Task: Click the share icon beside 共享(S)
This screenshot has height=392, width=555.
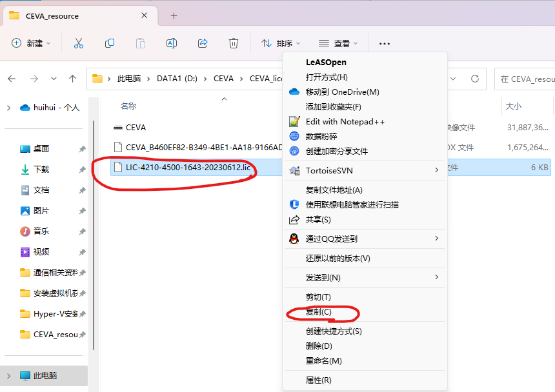Action: pos(294,220)
